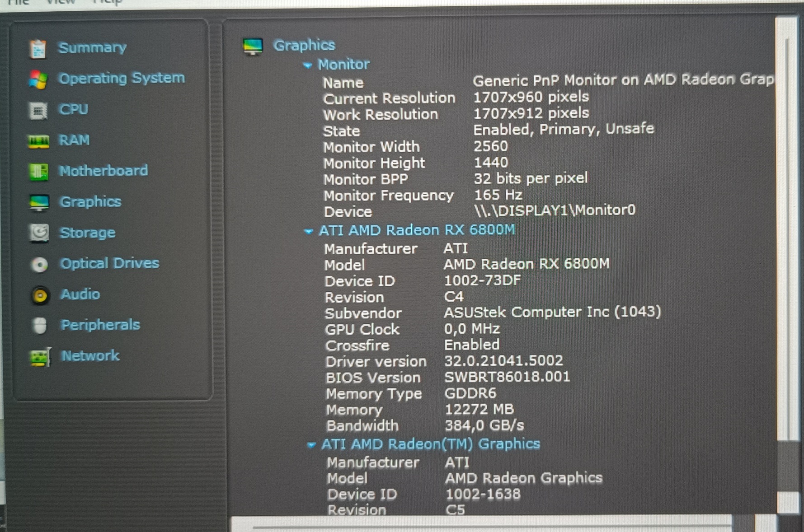Select the "BIOS Version" label

pos(373,378)
